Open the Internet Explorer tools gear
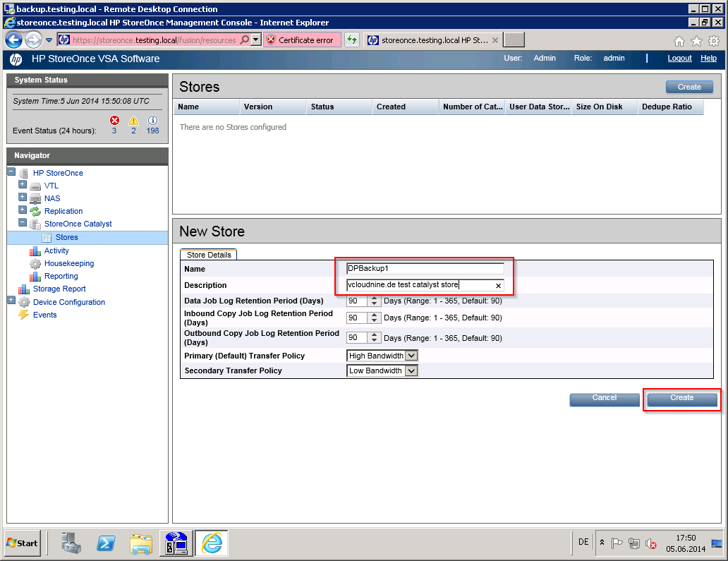Image resolution: width=728 pixels, height=561 pixels. [x=714, y=42]
